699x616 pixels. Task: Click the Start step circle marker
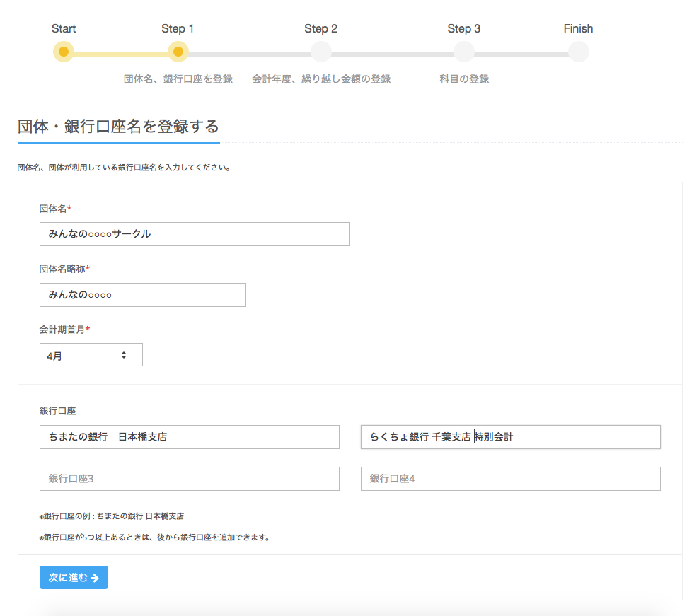click(64, 52)
